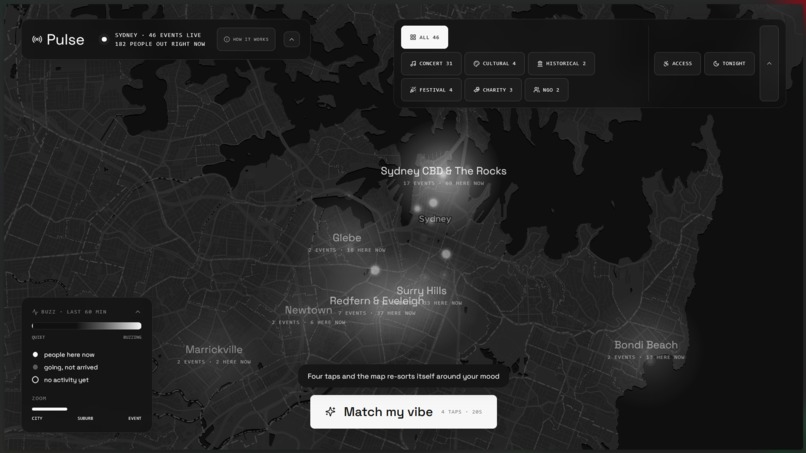Click the 4 taps 20s hint text
806x453 pixels.
click(462, 412)
